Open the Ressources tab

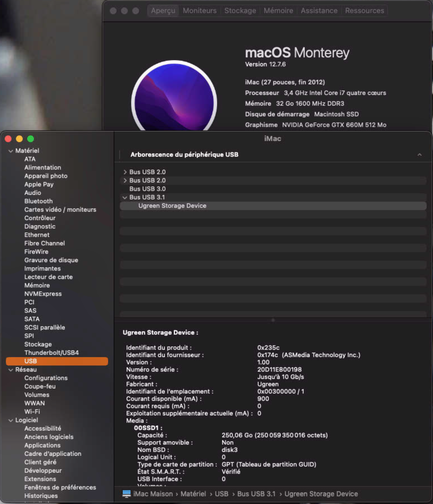pyautogui.click(x=364, y=11)
